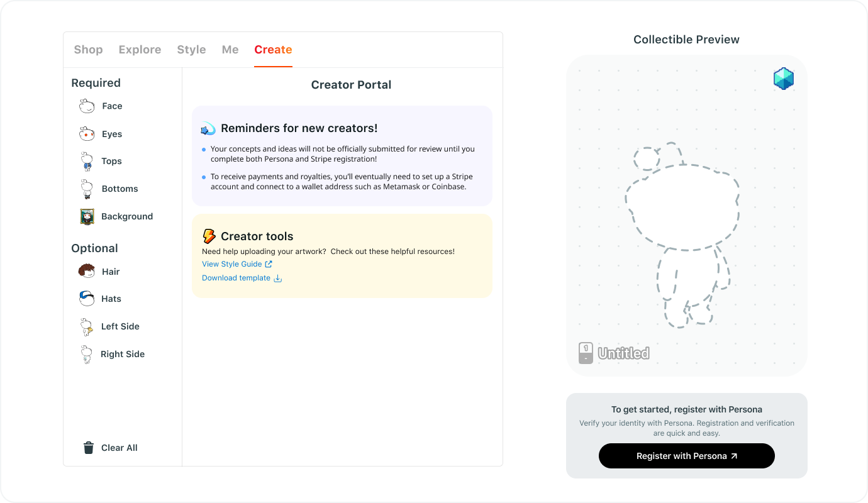Click the Untitled collectible title
The height and width of the screenshot is (503, 868).
[x=623, y=353]
